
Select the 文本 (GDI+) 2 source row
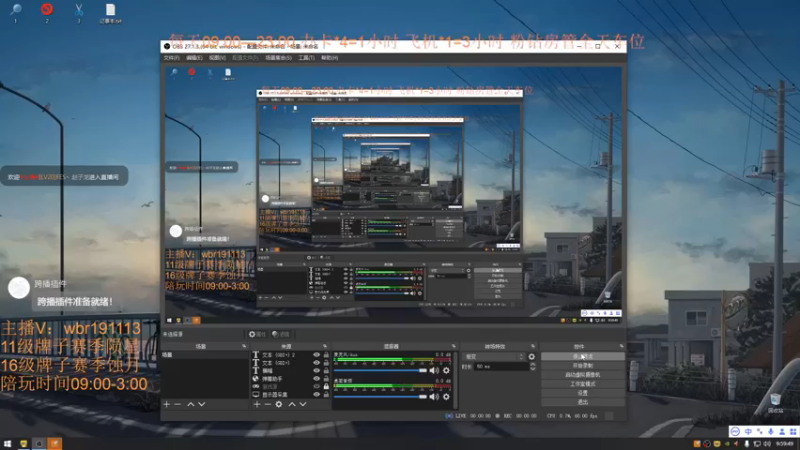pos(291,355)
